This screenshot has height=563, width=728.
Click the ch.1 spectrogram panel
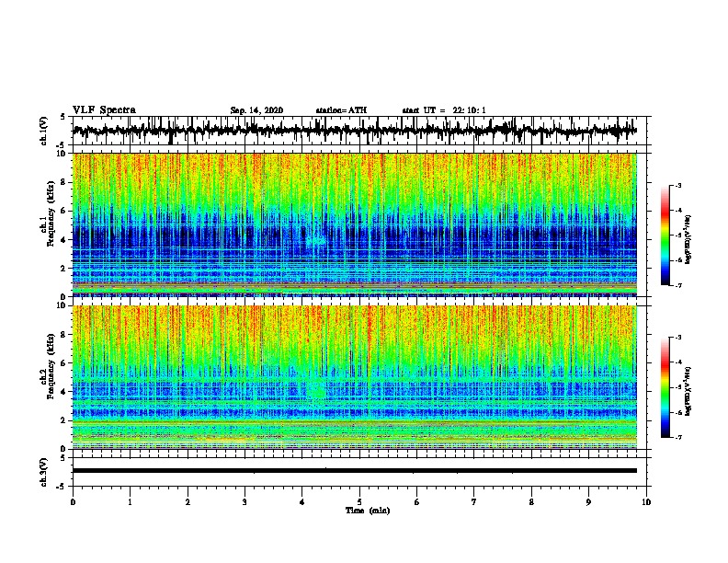tap(355, 224)
